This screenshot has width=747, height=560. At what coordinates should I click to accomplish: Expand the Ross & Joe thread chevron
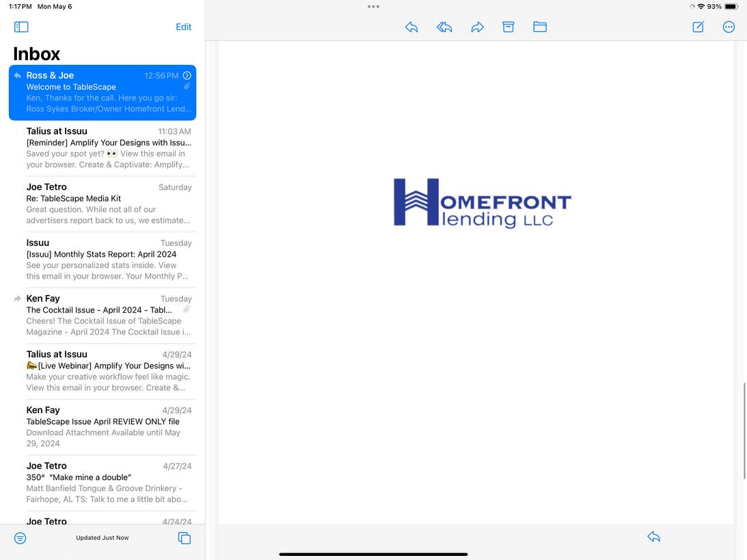pyautogui.click(x=187, y=75)
